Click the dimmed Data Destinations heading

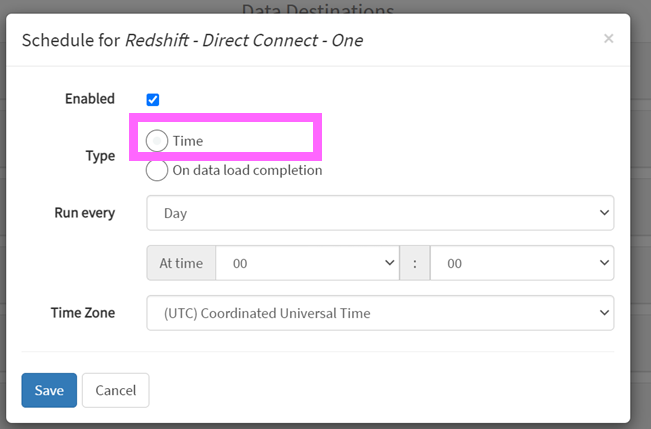click(318, 8)
